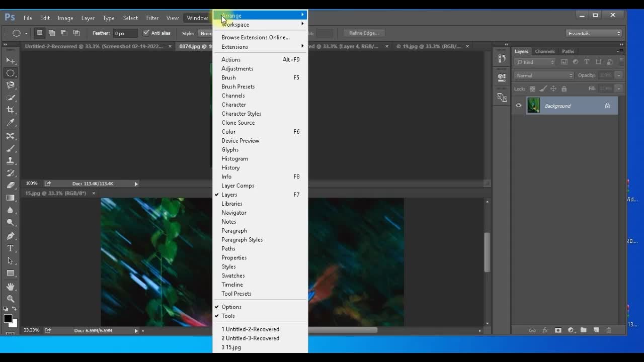Select the Eyedropper tool in the toolbar
This screenshot has width=644, height=362.
10,123
